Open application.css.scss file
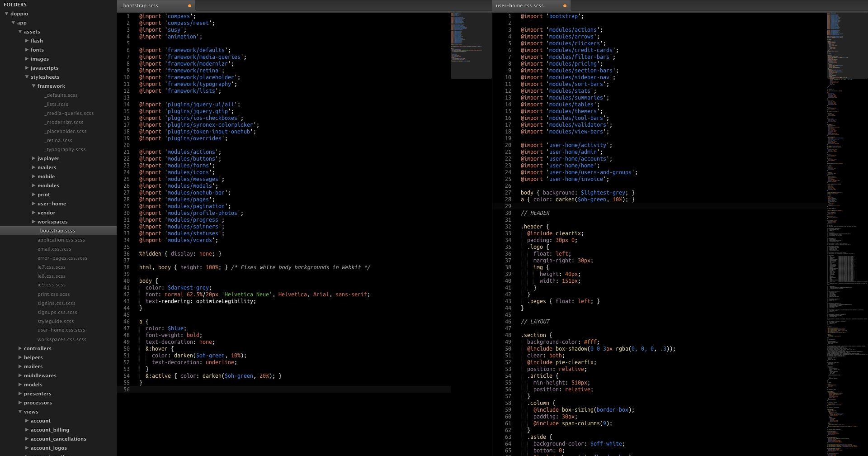Screen dimensions: 868x456 point(61,240)
